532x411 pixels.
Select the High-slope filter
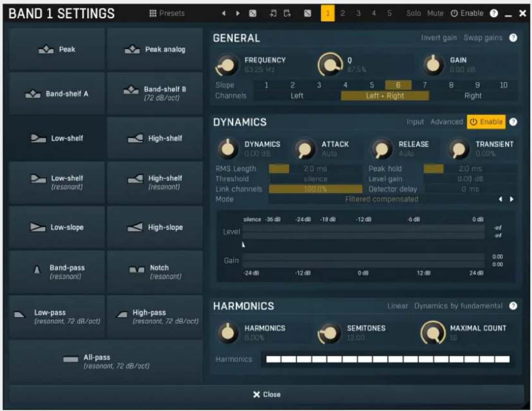point(155,227)
